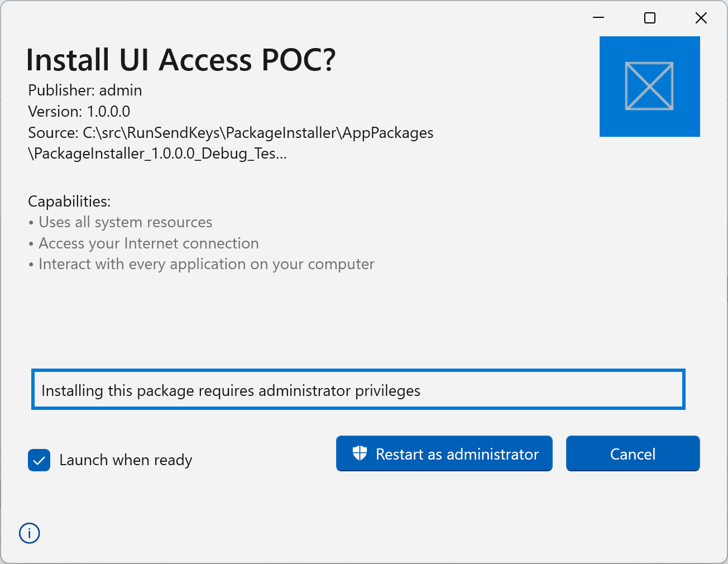Maximize the installer window
Image resolution: width=728 pixels, height=564 pixels.
650,18
